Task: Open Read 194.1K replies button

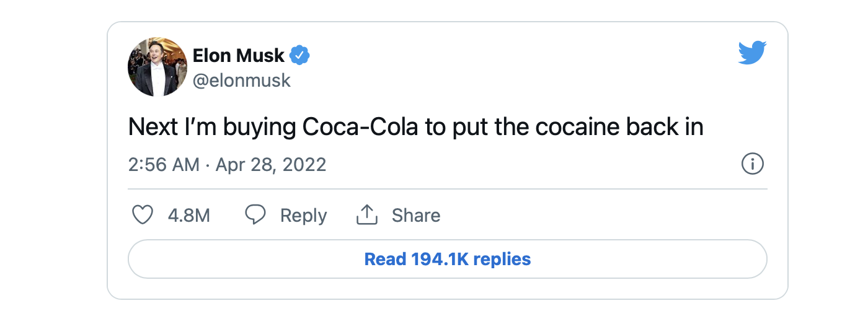Action: [447, 259]
